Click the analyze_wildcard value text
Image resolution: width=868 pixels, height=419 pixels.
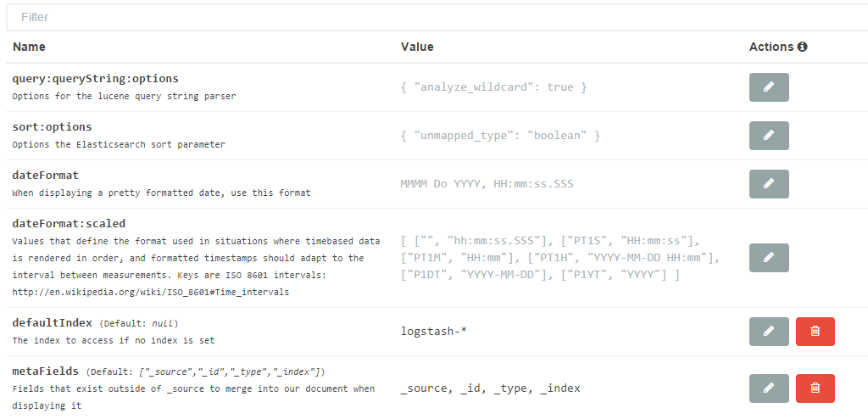(x=493, y=87)
